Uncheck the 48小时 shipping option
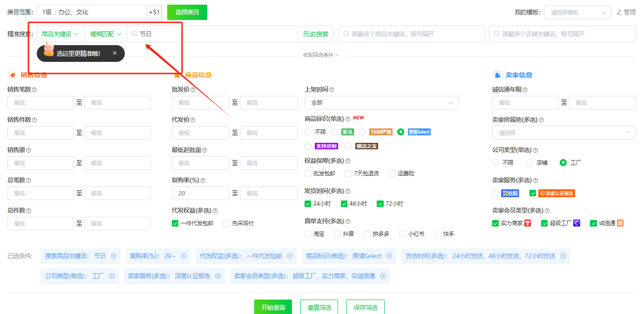The image size is (644, 314). 343,203
